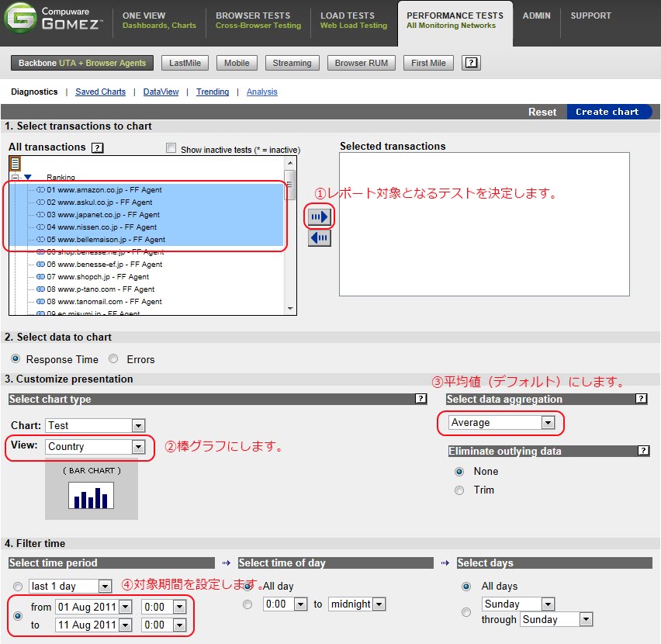Viewport: 661px width, 644px height.
Task: Open help for Select chart type
Action: coord(420,398)
